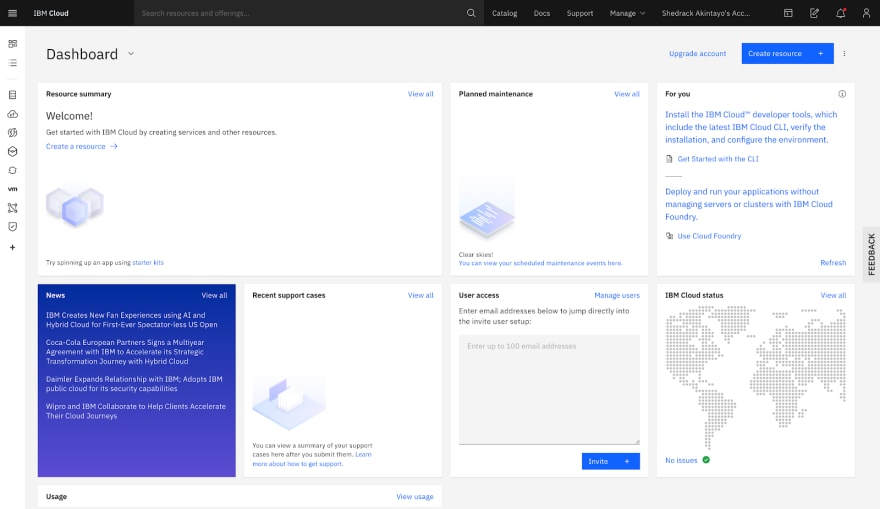Open the Classic Infrastructure sidebar icon
The height and width of the screenshot is (509, 880).
[12, 95]
